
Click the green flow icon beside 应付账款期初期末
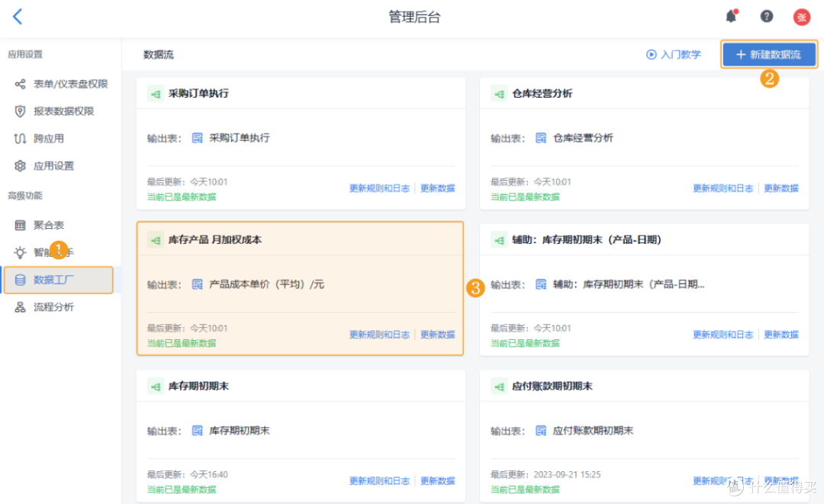(x=499, y=387)
